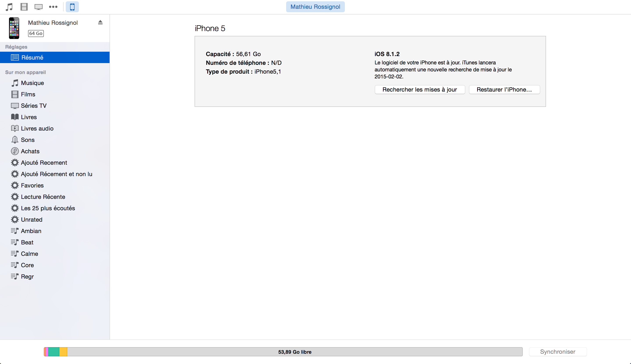Image resolution: width=631 pixels, height=364 pixels.
Task: Open the Calme playlist
Action: tap(55, 254)
